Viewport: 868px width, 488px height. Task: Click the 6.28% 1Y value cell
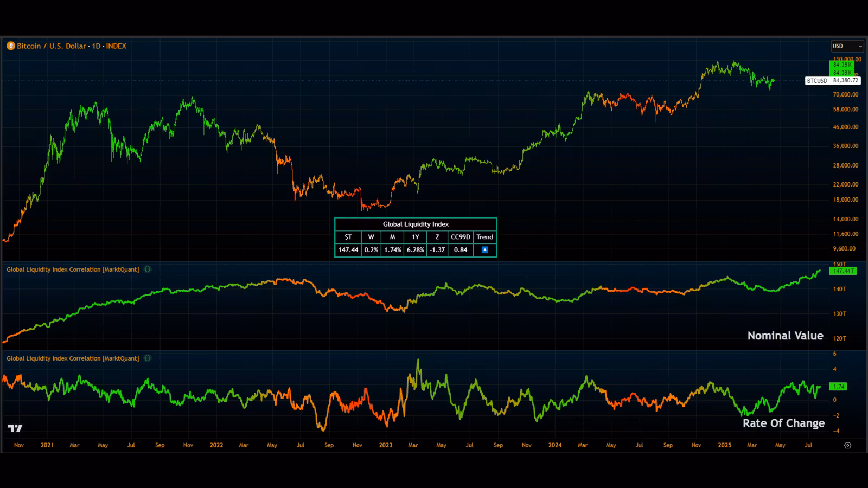pyautogui.click(x=416, y=250)
